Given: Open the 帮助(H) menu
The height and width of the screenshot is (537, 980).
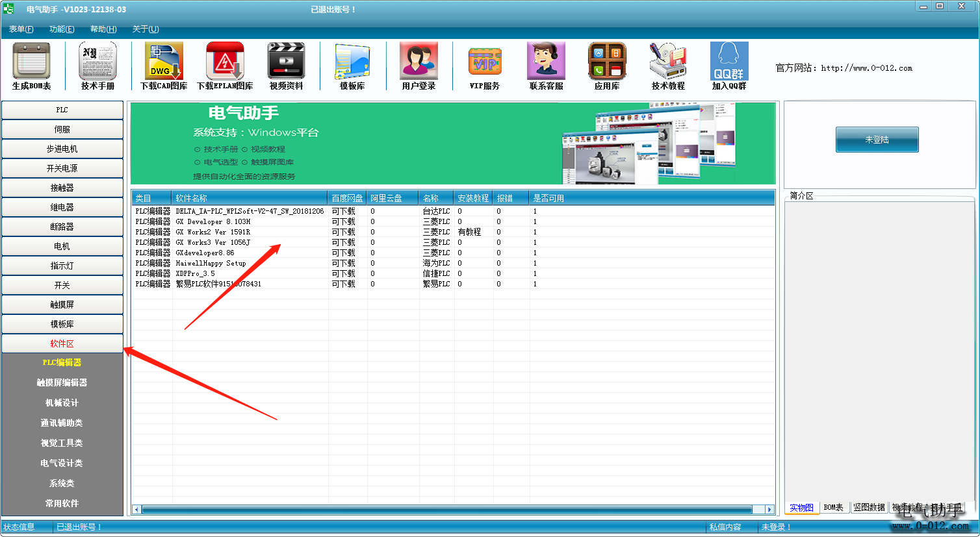Looking at the screenshot, I should pos(103,29).
